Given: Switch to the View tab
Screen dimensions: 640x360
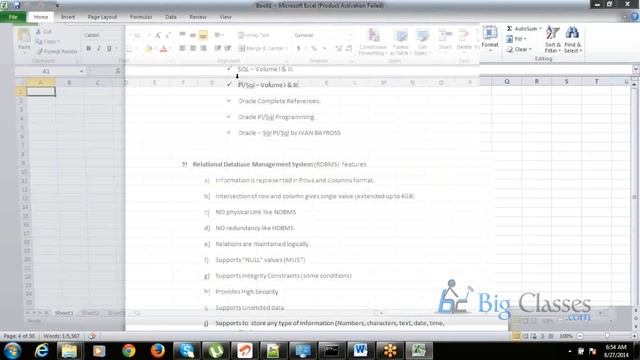Looking at the screenshot, I should (225, 17).
